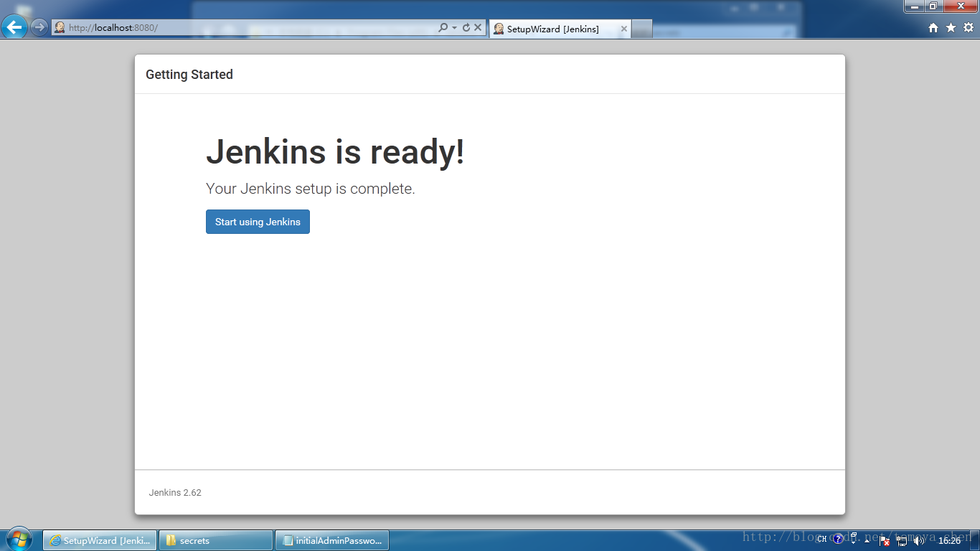Click Your Jenkins setup is complete text
The height and width of the screenshot is (551, 980).
click(x=311, y=189)
